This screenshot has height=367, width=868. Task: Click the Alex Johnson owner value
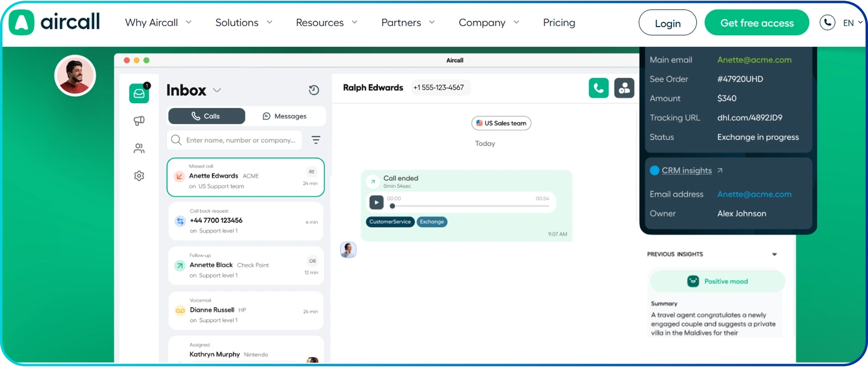coord(742,213)
